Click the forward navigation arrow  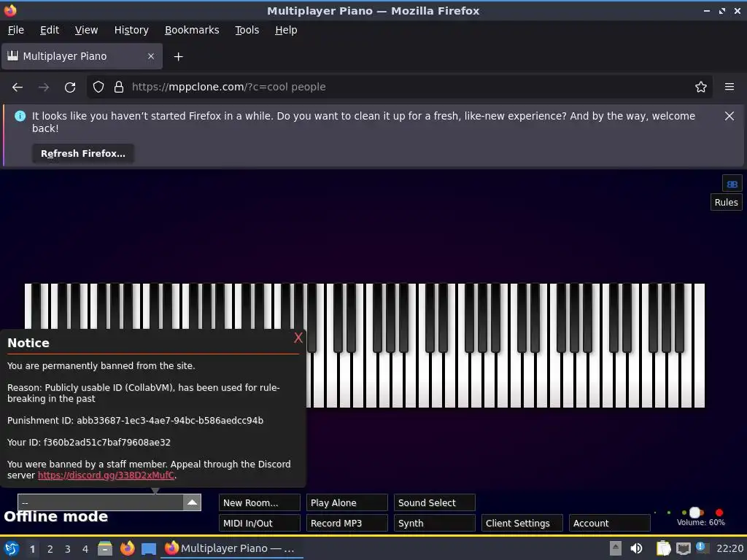pyautogui.click(x=44, y=87)
